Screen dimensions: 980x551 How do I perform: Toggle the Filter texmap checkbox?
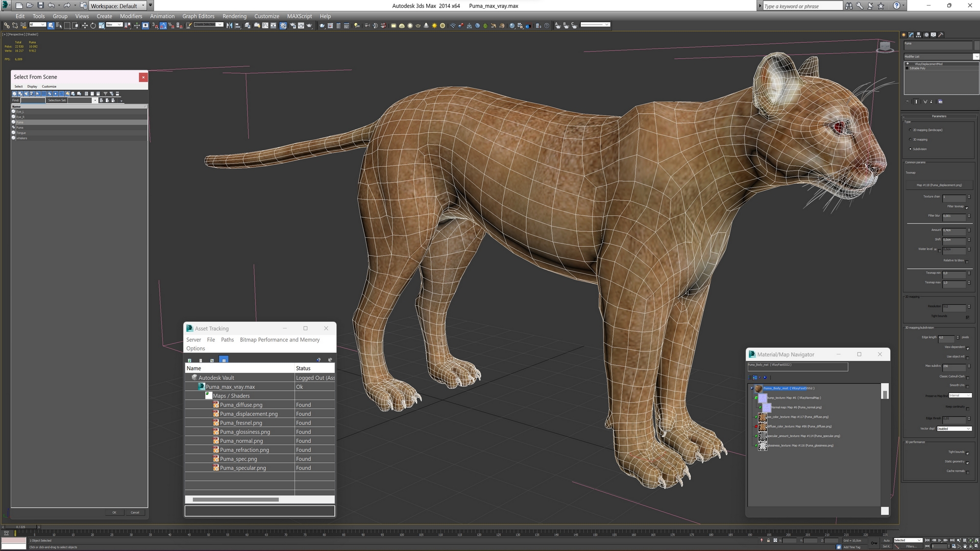pos(967,208)
